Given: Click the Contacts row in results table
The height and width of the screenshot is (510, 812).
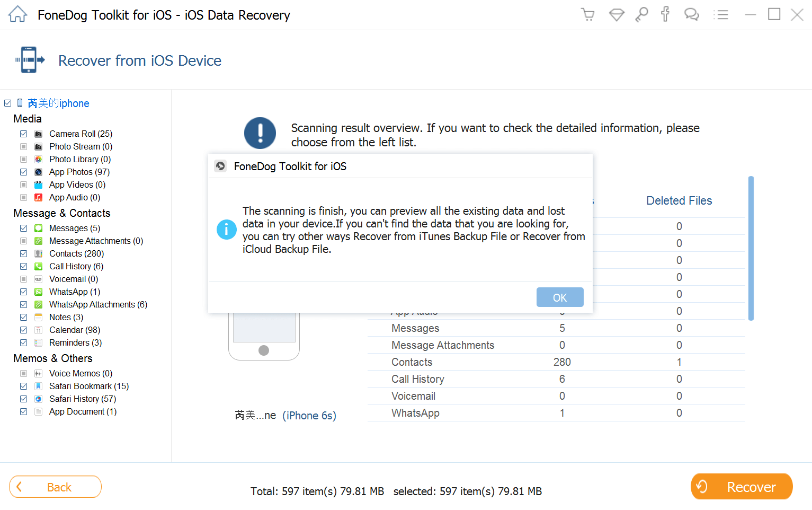Looking at the screenshot, I should (x=556, y=362).
